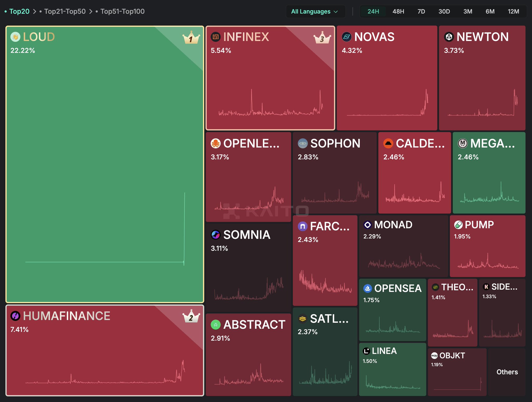532x402 pixels.
Task: Click LOUD's 22.22% mindshare value
Action: 23,50
